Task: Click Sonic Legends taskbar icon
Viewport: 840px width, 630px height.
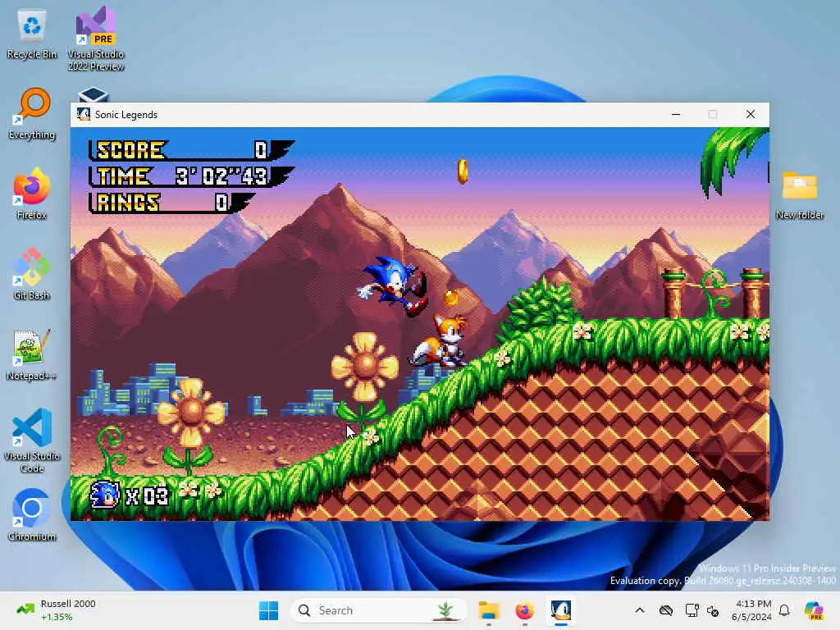Action: point(561,610)
